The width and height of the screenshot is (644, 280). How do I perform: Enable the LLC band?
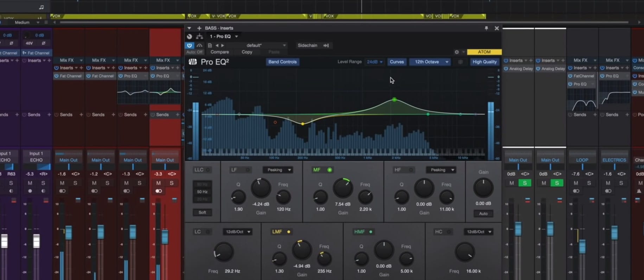tap(208, 170)
